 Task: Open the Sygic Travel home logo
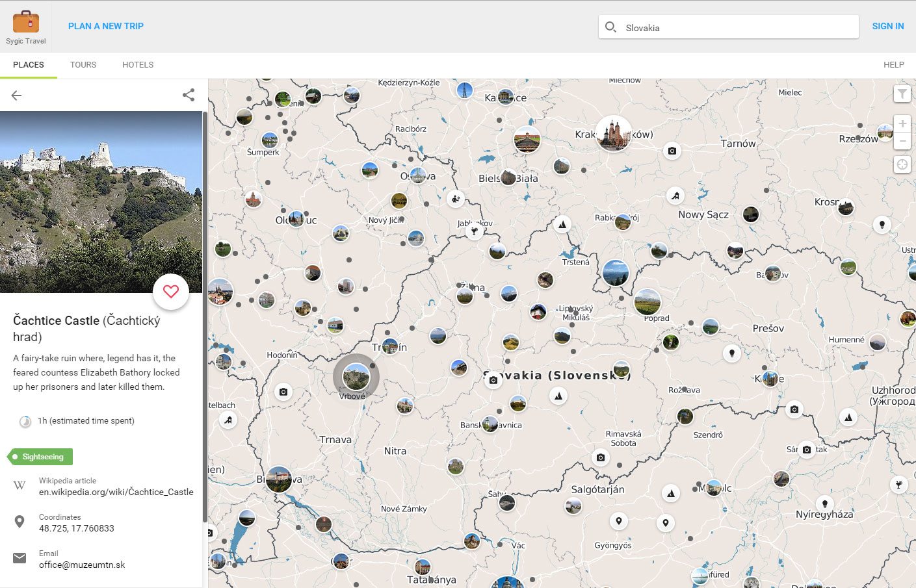[26, 27]
